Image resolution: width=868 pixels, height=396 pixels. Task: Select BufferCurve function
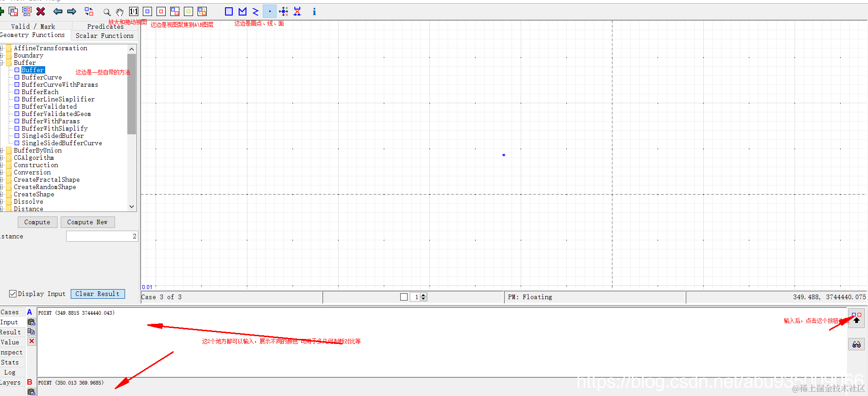(x=42, y=77)
